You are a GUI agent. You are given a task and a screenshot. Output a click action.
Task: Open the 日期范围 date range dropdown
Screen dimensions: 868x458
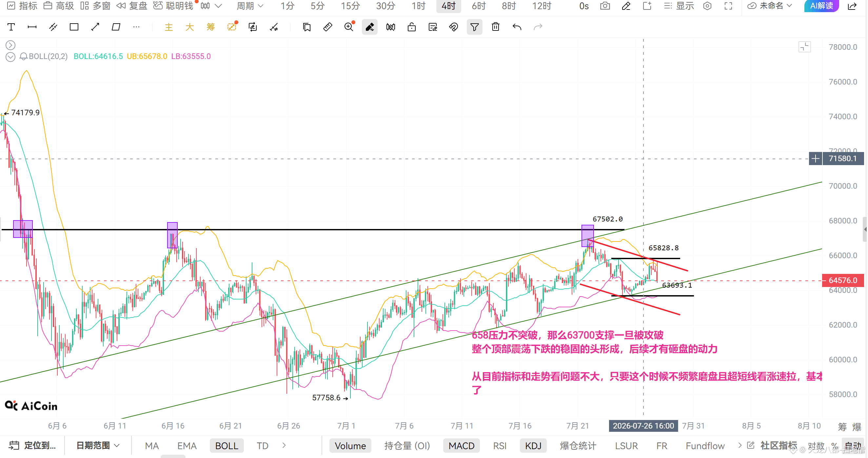pyautogui.click(x=98, y=446)
